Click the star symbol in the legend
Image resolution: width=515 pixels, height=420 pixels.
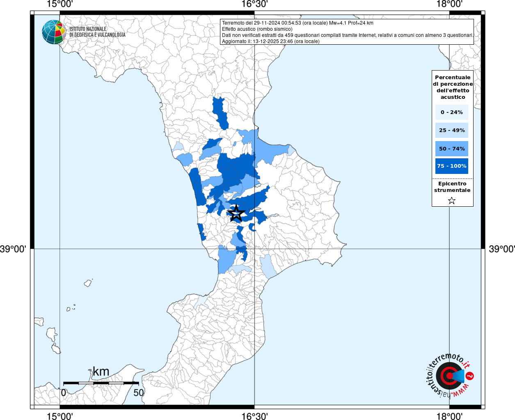coord(452,201)
